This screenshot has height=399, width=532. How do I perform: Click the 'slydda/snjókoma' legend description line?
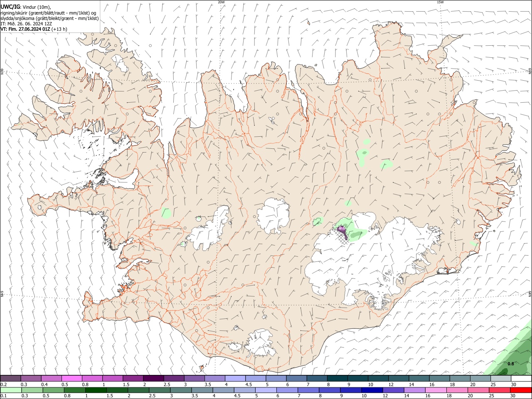(x=49, y=18)
